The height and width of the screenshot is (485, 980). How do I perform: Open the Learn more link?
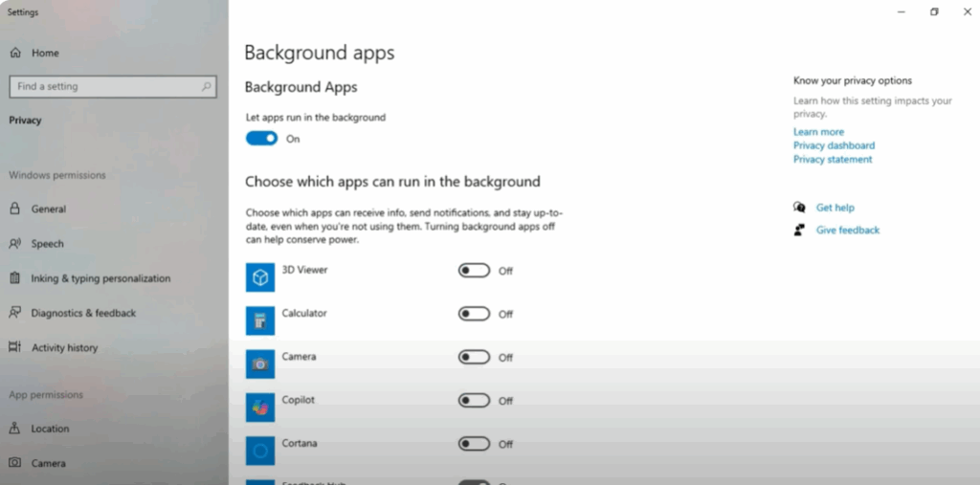(818, 132)
